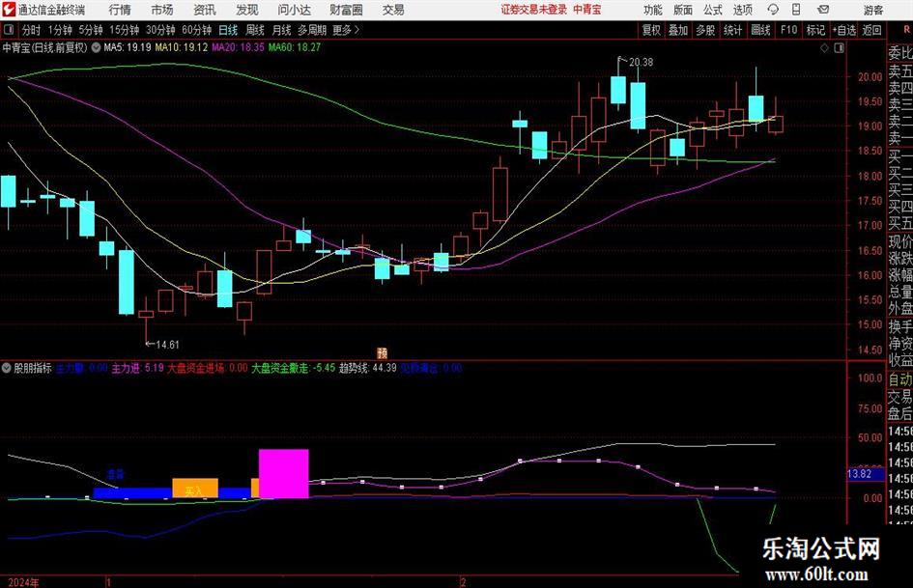Click the 20.38 high price label
This screenshot has width=913, height=588.
click(x=641, y=63)
